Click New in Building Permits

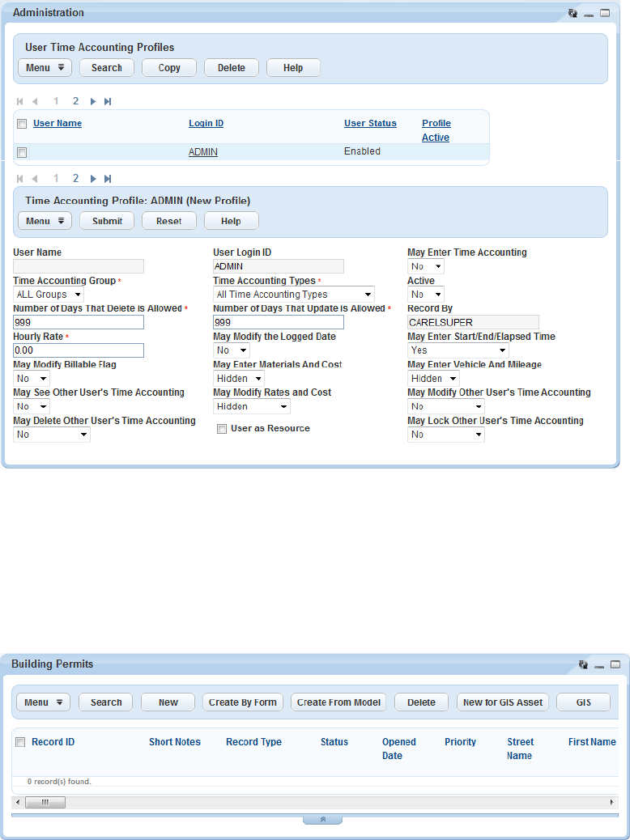[168, 702]
